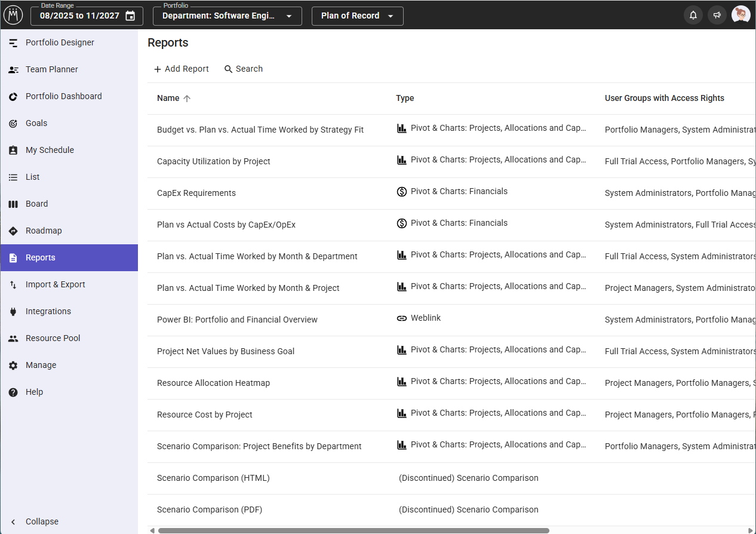756x534 pixels.
Task: Click the Add Report button
Action: click(182, 69)
